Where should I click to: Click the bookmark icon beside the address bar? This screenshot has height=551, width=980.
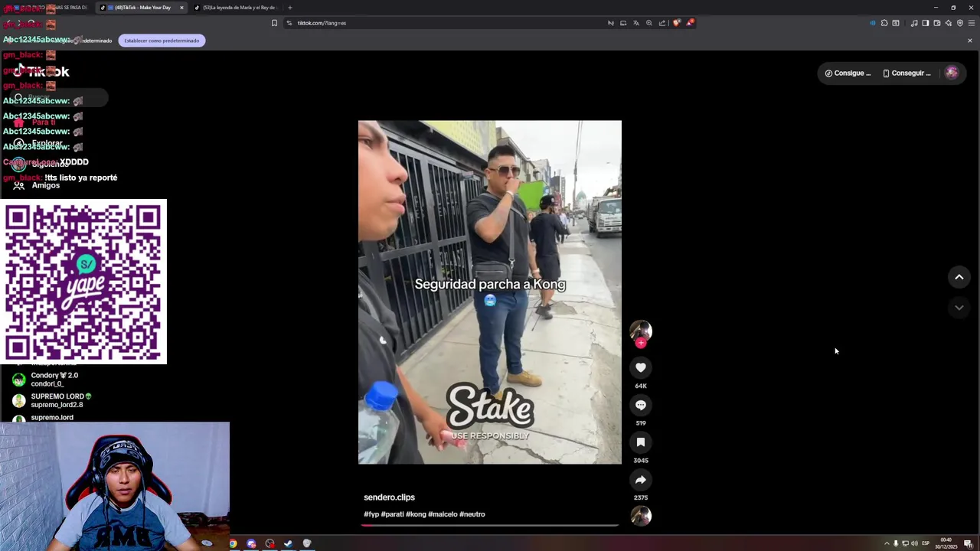274,23
